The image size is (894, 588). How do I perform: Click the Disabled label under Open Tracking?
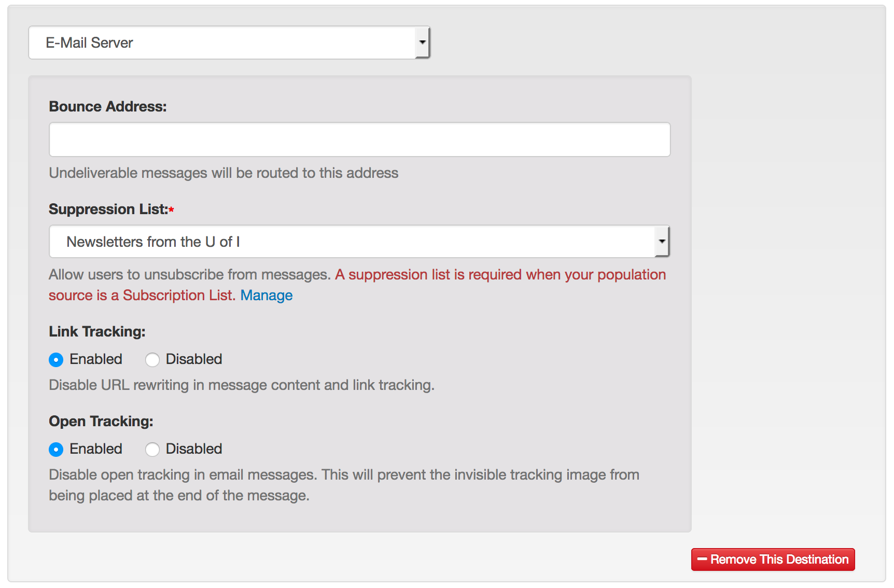pos(193,449)
